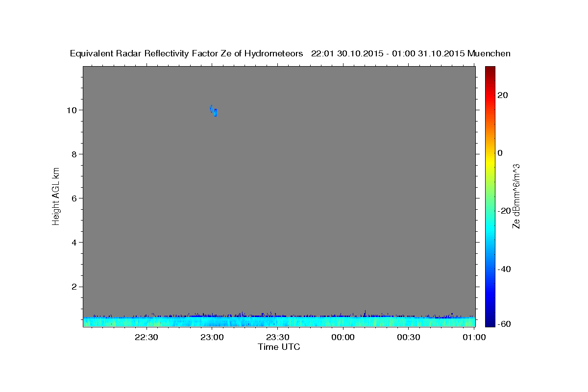Viewport: 588px width, 392px height.
Task: Click the date range '22:01 30.10.2015 - 01:00 31.10.2015 Muenchen'
Action: 411,54
